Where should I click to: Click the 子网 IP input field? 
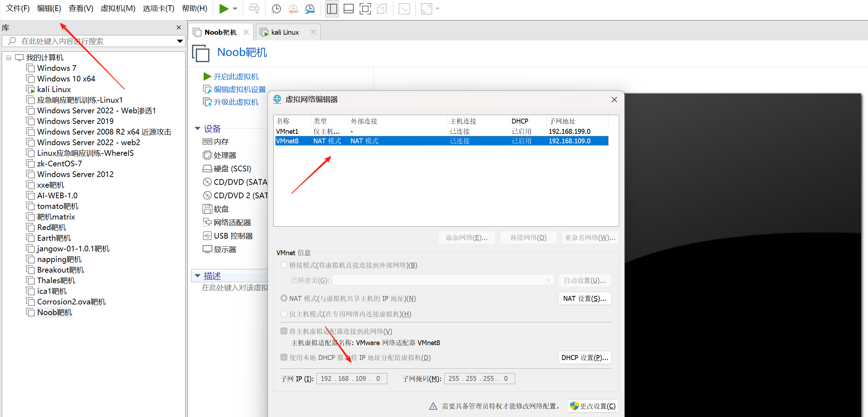coord(352,379)
